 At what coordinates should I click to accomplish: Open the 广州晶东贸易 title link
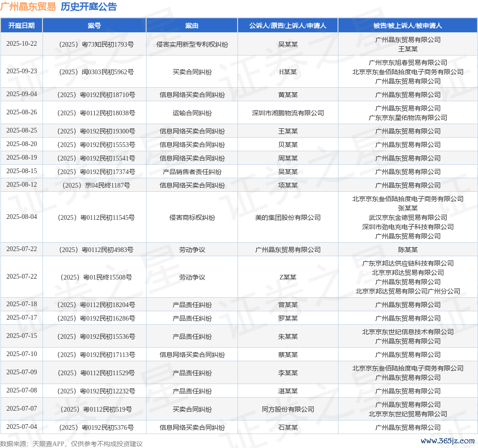pyautogui.click(x=28, y=7)
